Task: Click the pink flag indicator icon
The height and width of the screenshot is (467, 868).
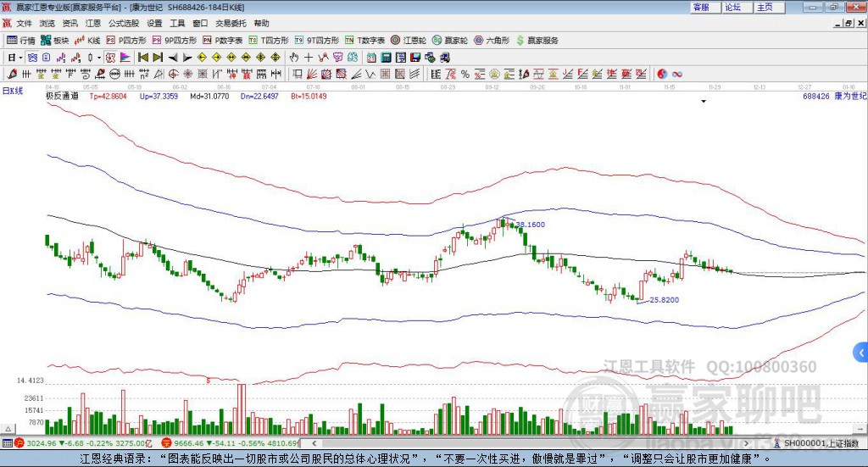Action: coord(125,58)
